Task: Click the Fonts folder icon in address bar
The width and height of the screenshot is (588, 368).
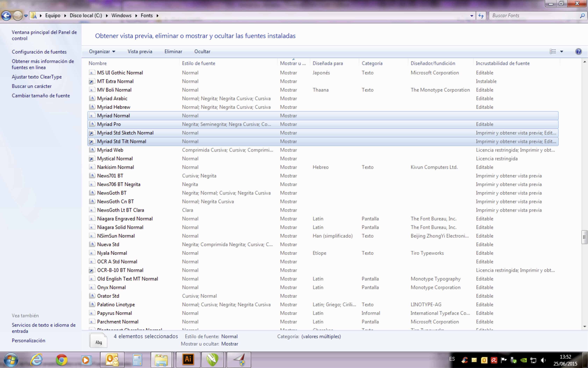Action: coord(34,16)
